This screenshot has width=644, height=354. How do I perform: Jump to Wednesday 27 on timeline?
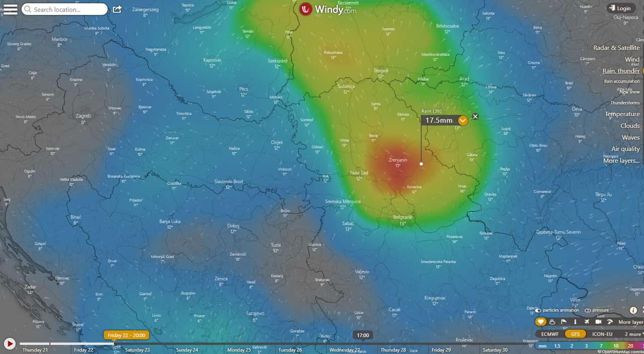(345, 350)
